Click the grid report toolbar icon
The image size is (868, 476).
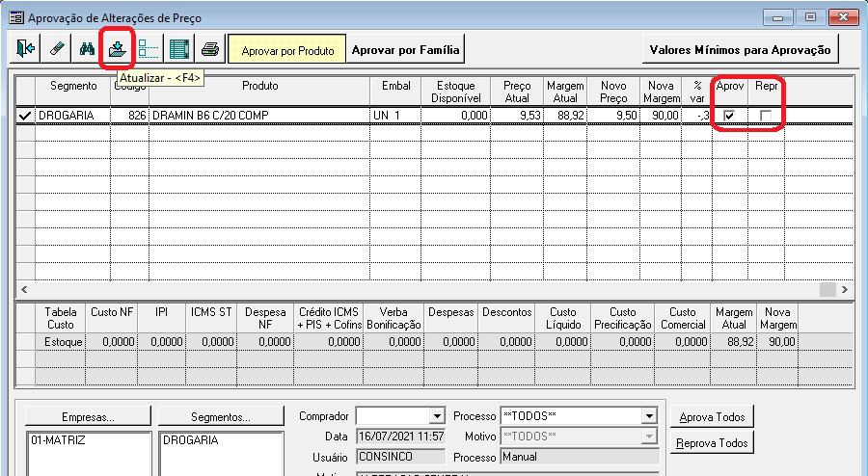pos(179,49)
